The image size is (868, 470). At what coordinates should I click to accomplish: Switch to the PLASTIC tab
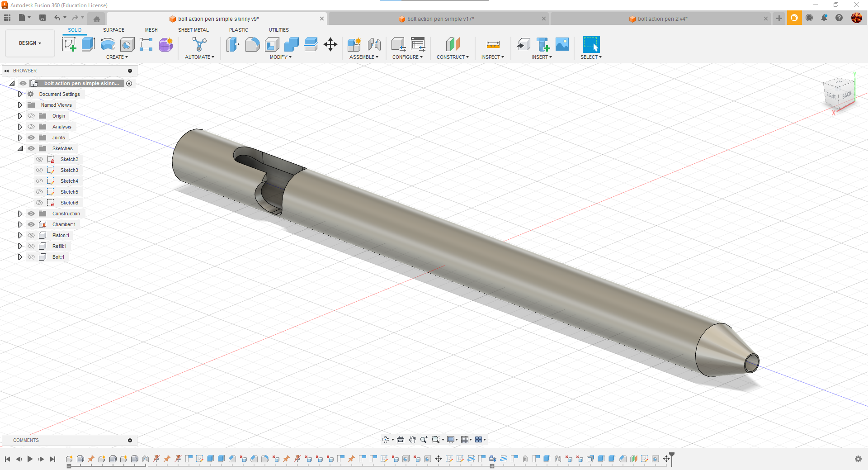pos(239,30)
